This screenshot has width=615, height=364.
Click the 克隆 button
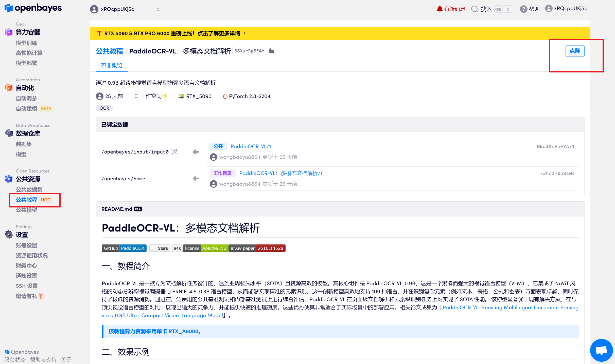pyautogui.click(x=575, y=51)
